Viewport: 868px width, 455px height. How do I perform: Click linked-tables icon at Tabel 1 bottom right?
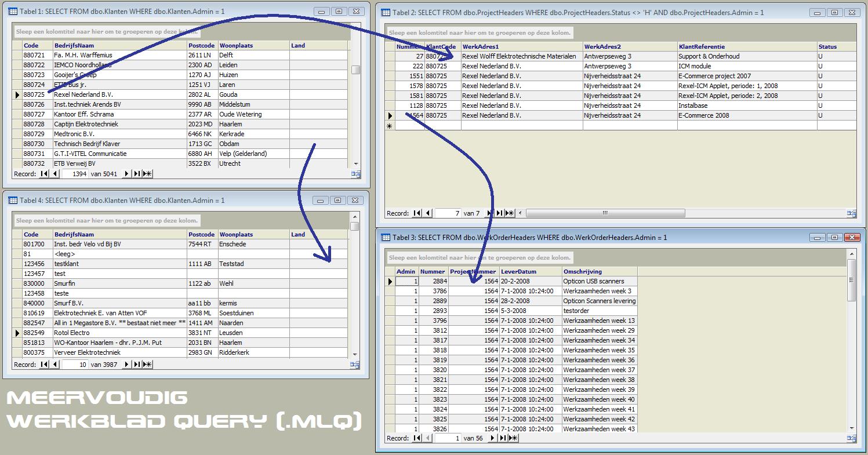pos(355,174)
